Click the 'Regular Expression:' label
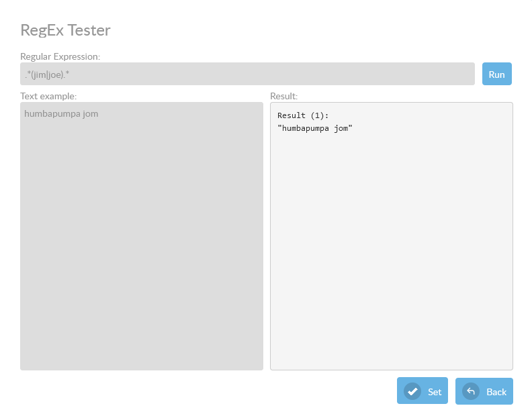This screenshot has height=410, width=532. [60, 56]
